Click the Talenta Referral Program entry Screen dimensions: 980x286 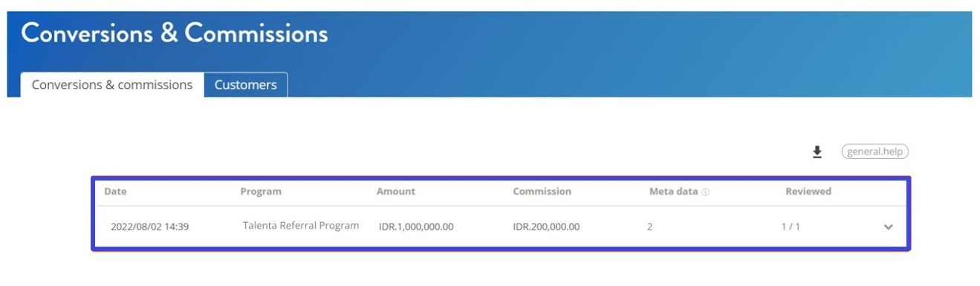pos(301,225)
